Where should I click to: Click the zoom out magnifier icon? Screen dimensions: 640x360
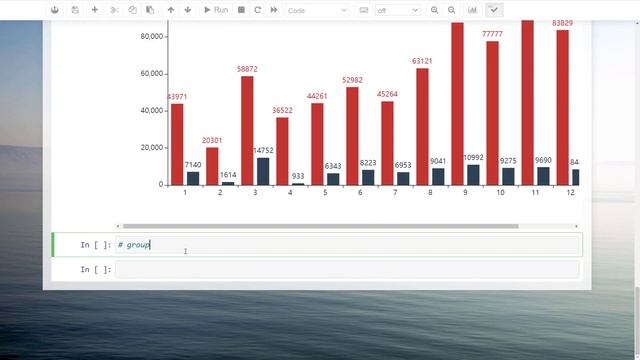pos(451,10)
